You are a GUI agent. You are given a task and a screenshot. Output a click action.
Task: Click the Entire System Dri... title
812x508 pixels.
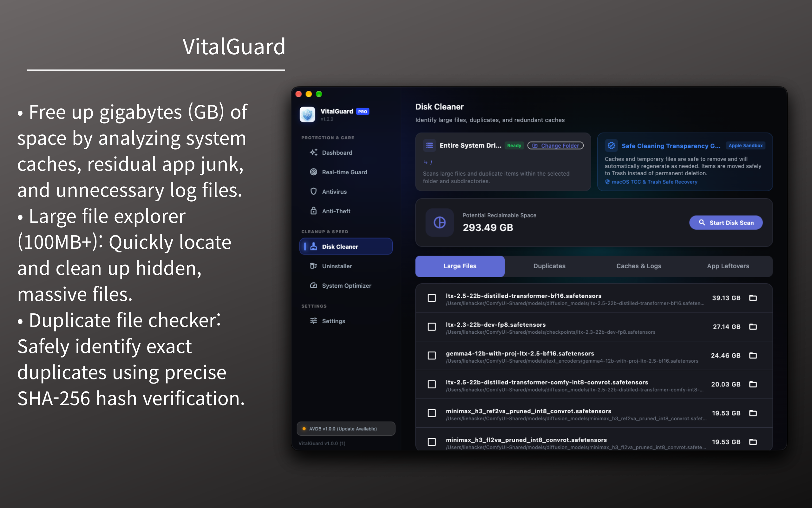[x=470, y=145]
